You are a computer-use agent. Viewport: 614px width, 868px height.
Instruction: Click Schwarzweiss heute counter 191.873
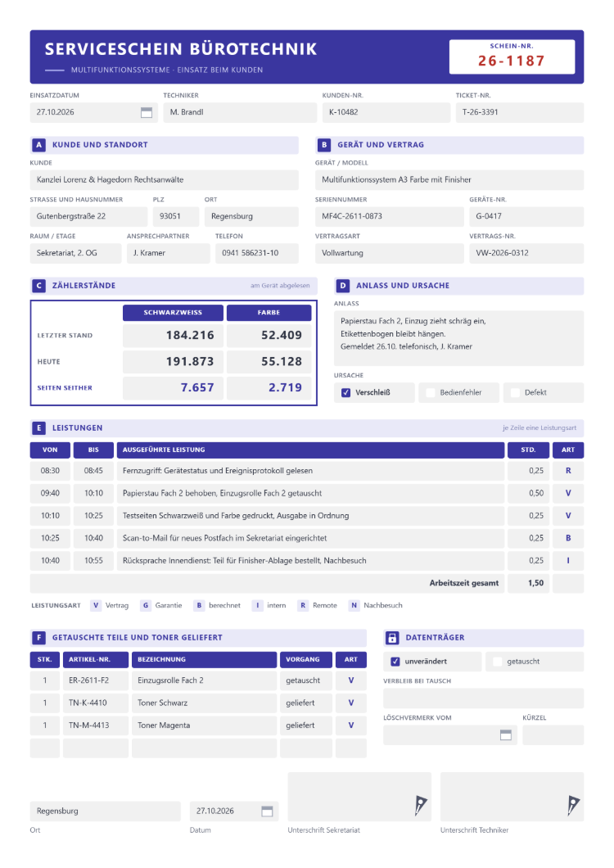click(x=173, y=362)
